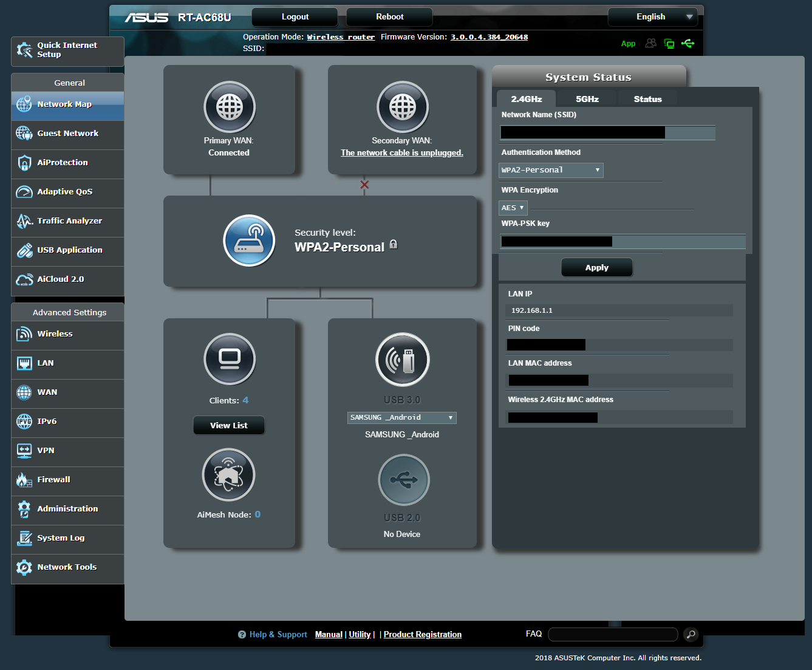812x670 pixels.
Task: Click the green USB status icon in header
Action: (x=687, y=44)
